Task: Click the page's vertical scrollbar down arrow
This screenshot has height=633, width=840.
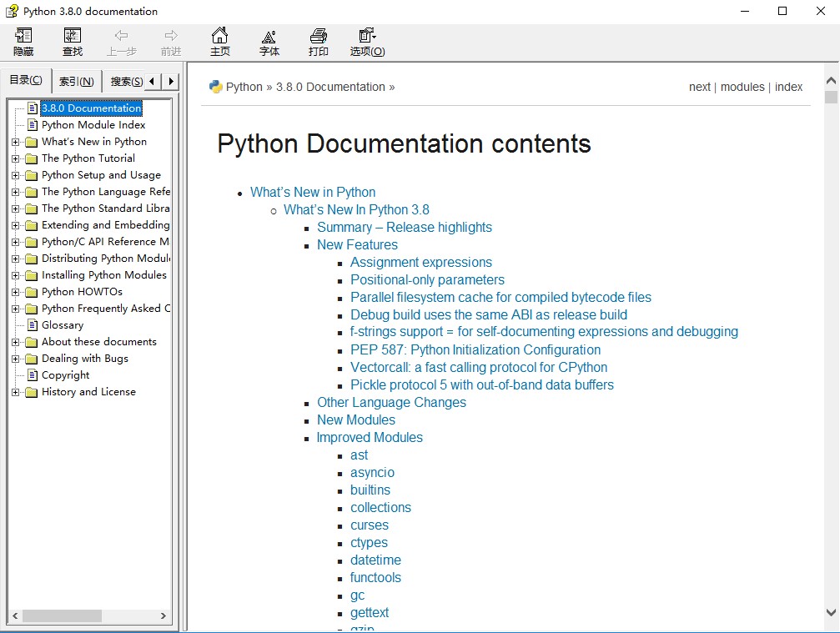Action: 831,612
